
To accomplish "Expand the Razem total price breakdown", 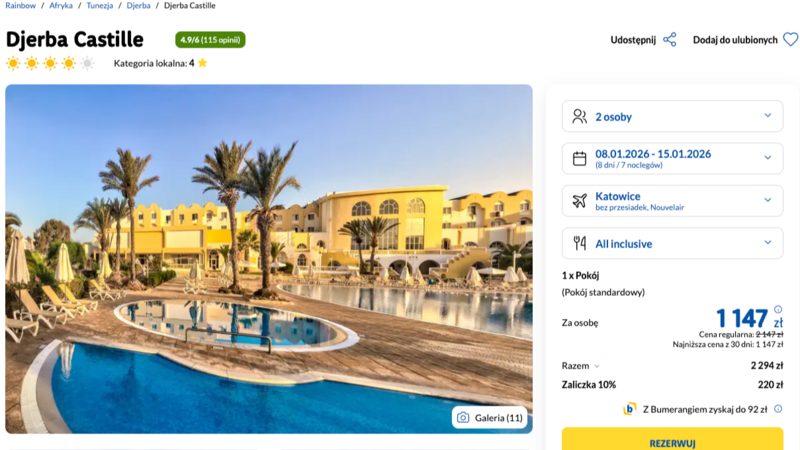I will tap(581, 366).
